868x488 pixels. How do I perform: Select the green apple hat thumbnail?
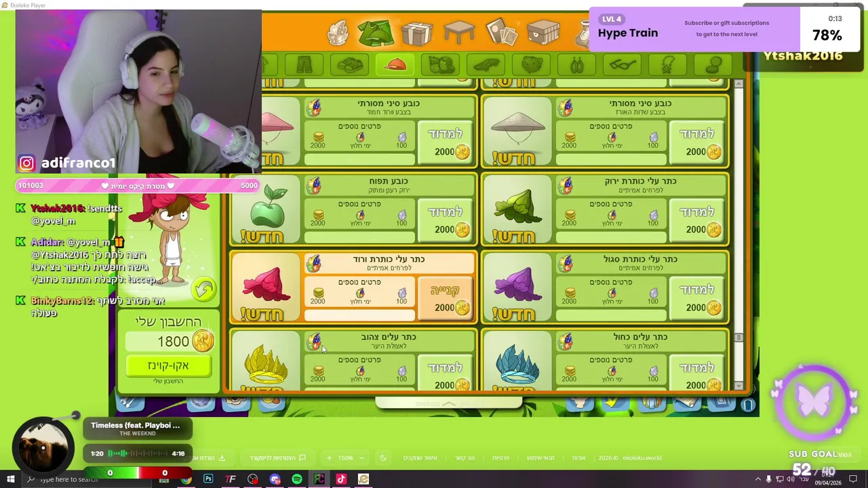pos(266,209)
